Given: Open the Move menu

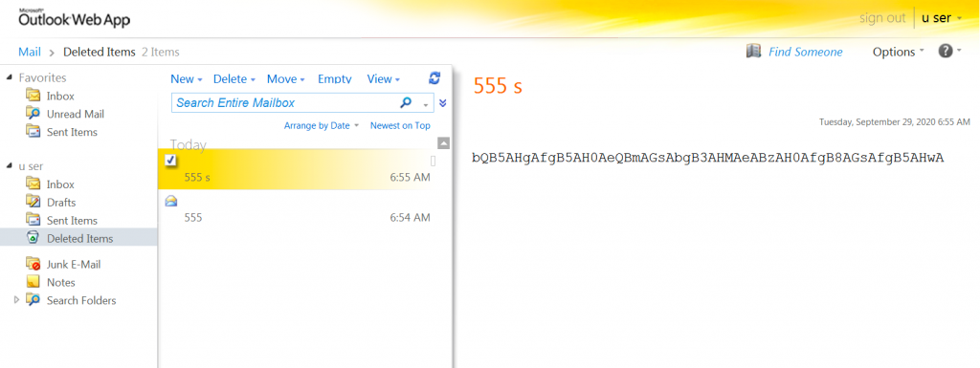Looking at the screenshot, I should [285, 78].
